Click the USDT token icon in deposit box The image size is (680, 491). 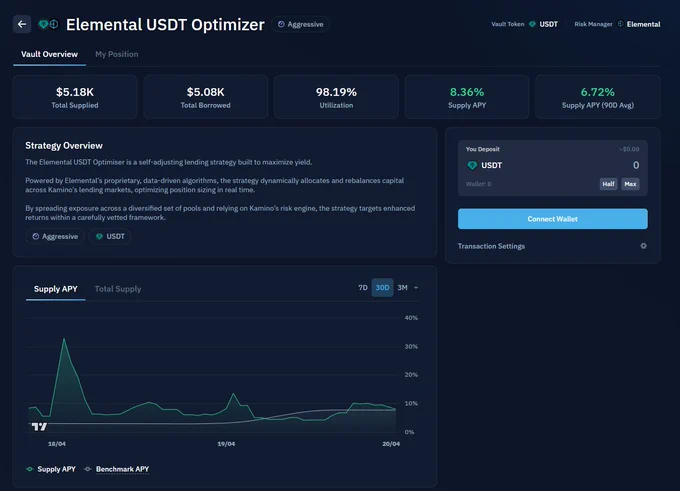pyautogui.click(x=472, y=165)
